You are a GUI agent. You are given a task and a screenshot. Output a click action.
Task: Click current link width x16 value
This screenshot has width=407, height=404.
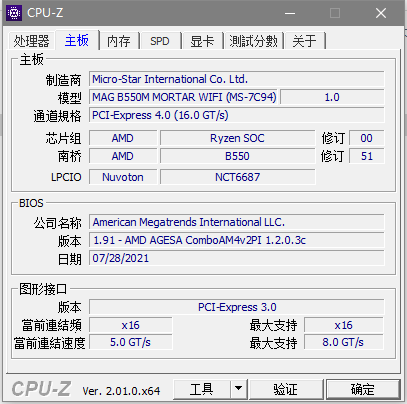tap(131, 325)
